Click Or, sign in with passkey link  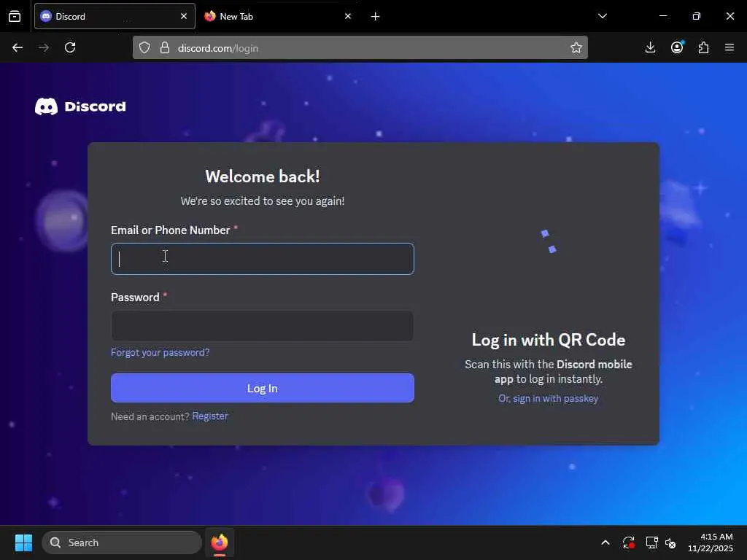[x=549, y=399]
